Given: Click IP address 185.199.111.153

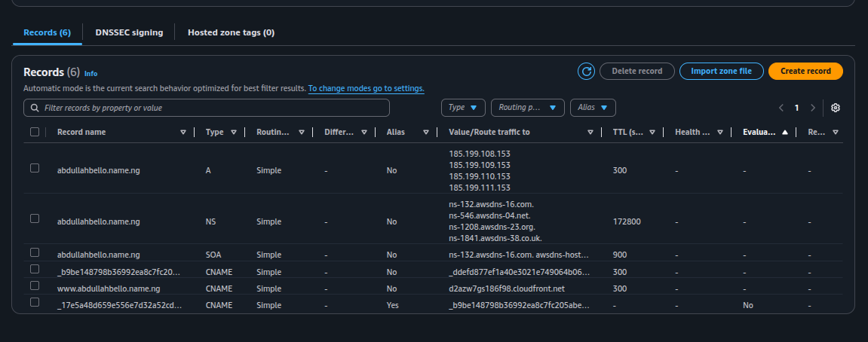Looking at the screenshot, I should click(x=480, y=188).
